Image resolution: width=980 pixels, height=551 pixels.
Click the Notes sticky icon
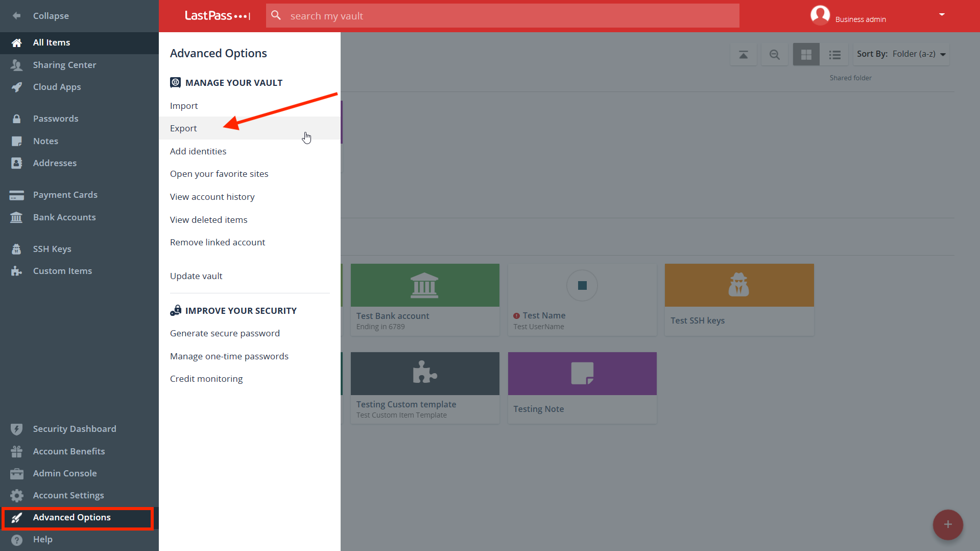click(x=17, y=141)
